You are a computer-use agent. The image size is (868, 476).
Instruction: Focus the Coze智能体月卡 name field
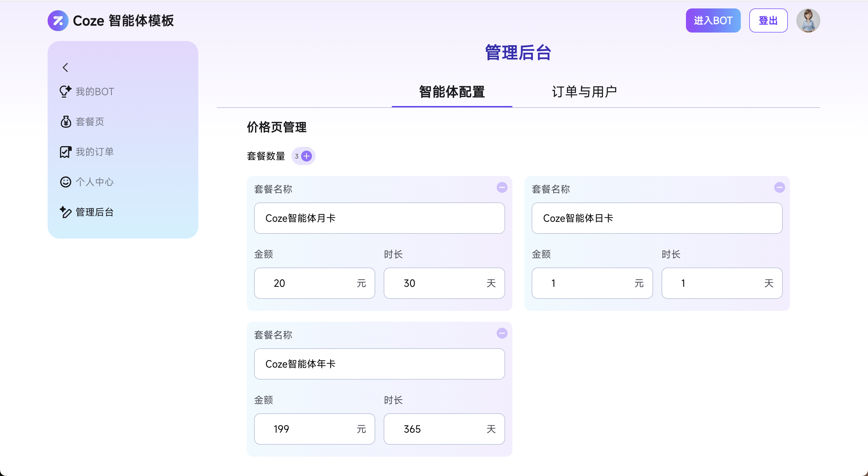[x=379, y=218]
